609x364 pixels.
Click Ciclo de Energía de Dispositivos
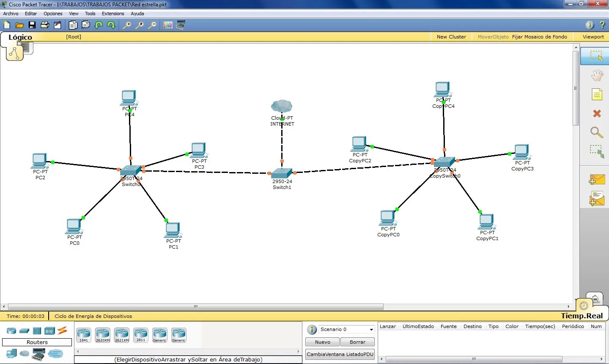[93, 316]
